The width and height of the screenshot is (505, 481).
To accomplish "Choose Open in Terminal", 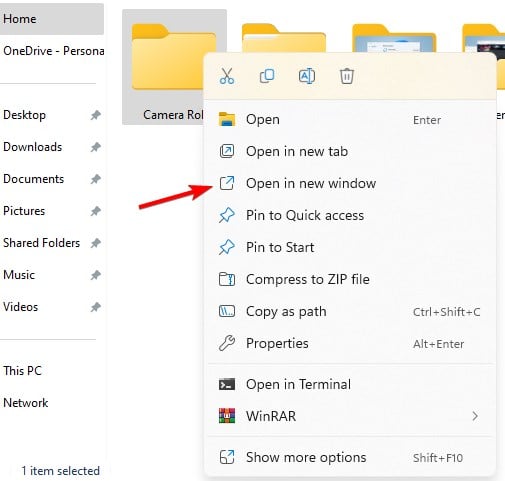I will [x=350, y=384].
